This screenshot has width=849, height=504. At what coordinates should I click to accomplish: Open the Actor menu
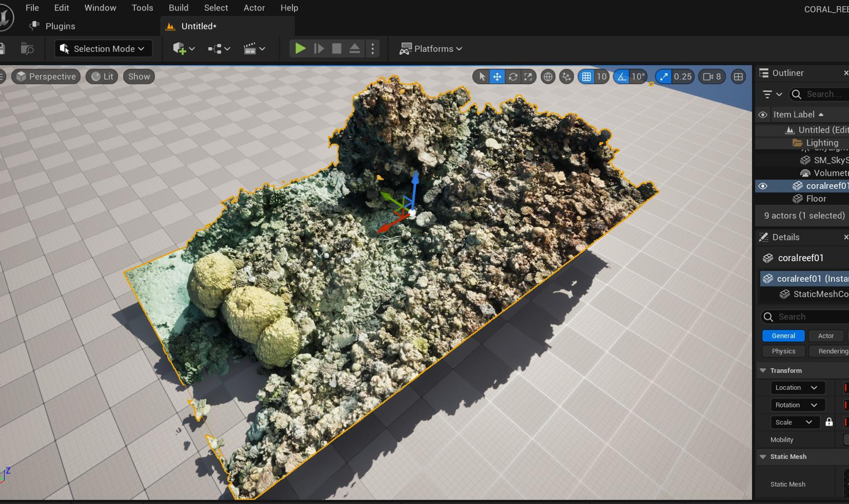(x=254, y=7)
